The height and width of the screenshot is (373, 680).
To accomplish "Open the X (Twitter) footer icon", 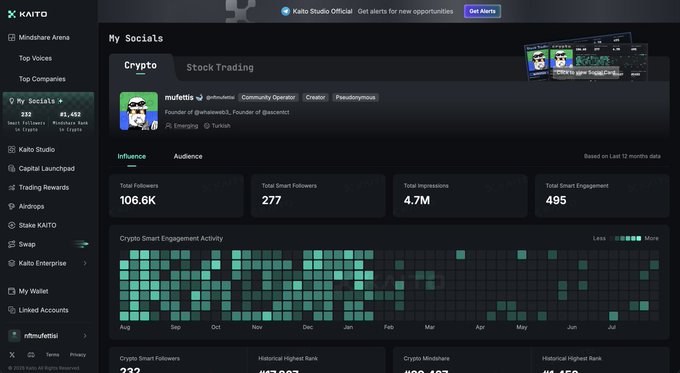I will pyautogui.click(x=12, y=355).
